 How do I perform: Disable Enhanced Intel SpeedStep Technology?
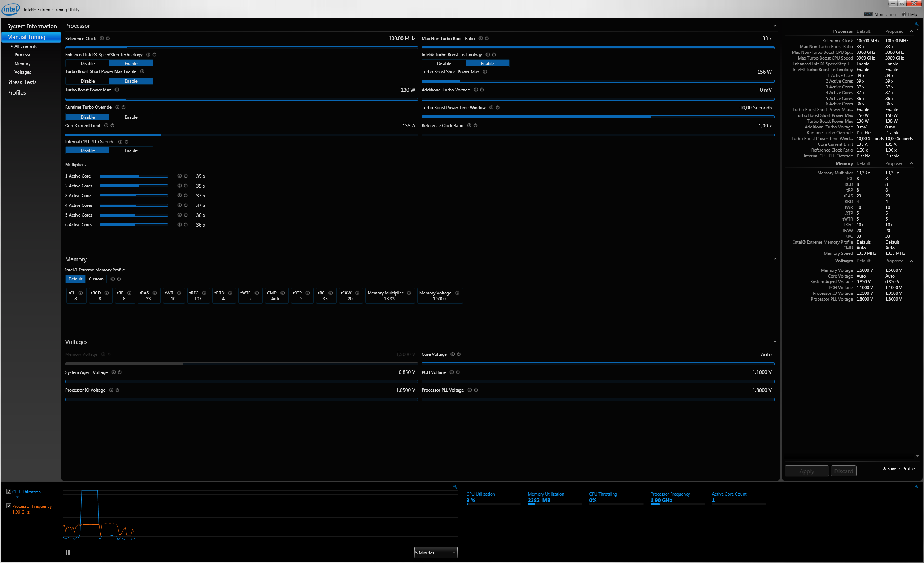(87, 64)
